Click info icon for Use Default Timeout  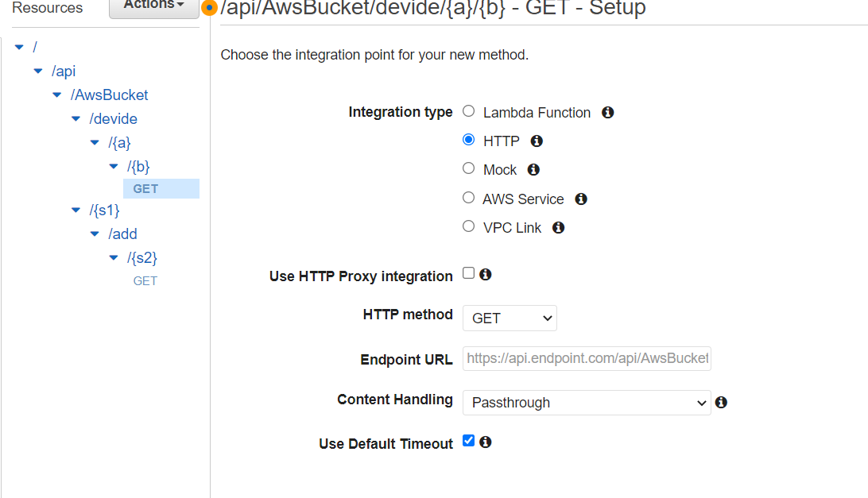click(x=486, y=442)
